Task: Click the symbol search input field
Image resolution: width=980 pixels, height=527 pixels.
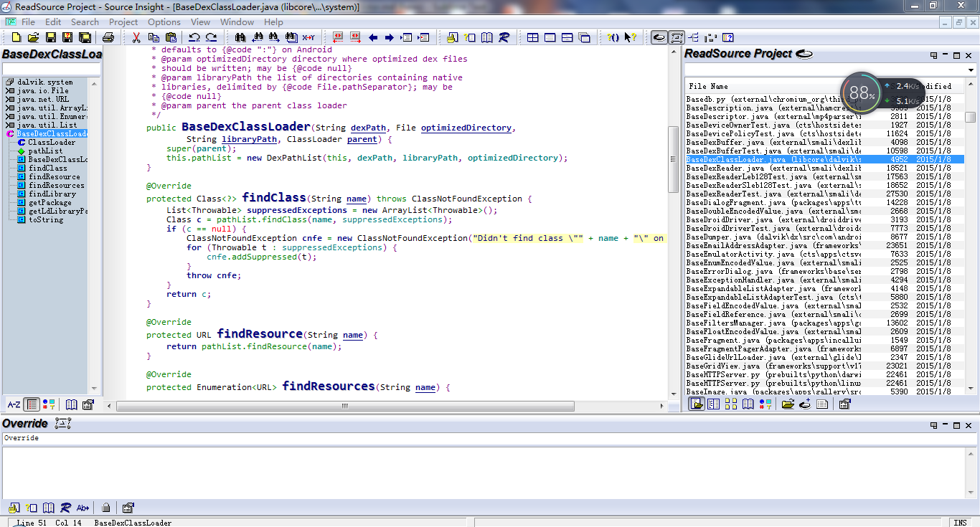Action: [x=51, y=69]
